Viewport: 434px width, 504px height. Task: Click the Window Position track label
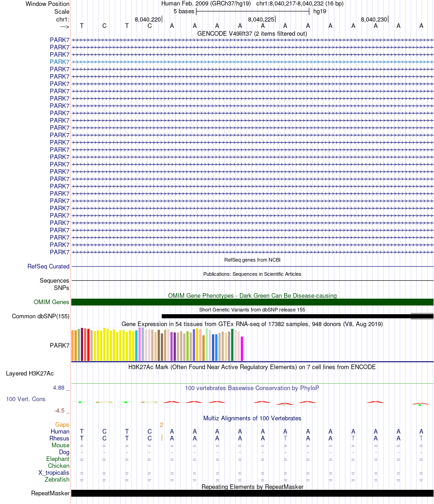48,4
